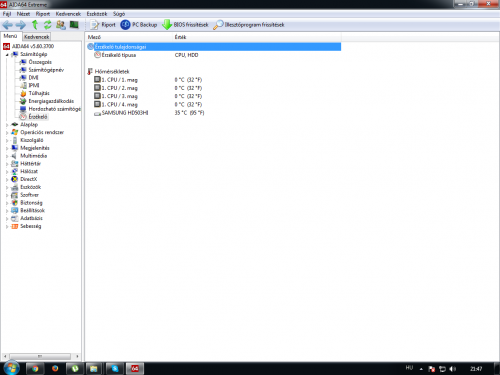
Task: Open Illesztőprogram frissítések search button
Action: coord(249,25)
